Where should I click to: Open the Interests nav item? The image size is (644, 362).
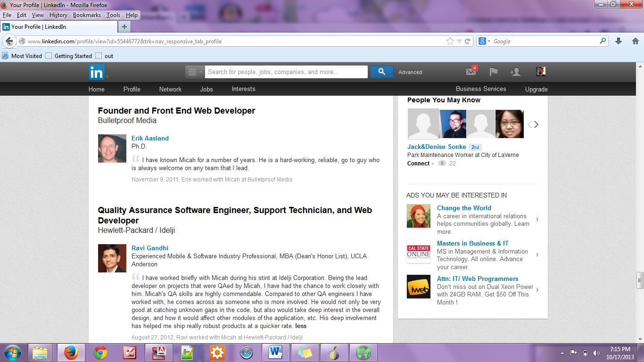243,89
